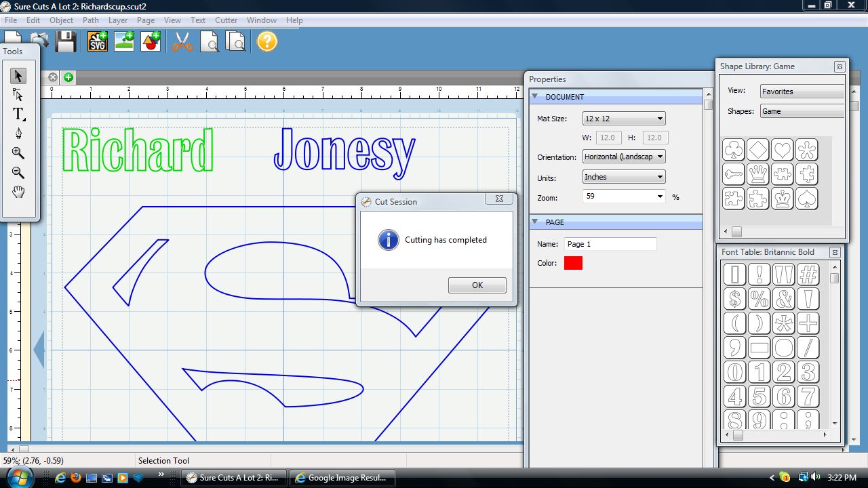Open the Object menu
The image size is (868, 488).
point(62,20)
